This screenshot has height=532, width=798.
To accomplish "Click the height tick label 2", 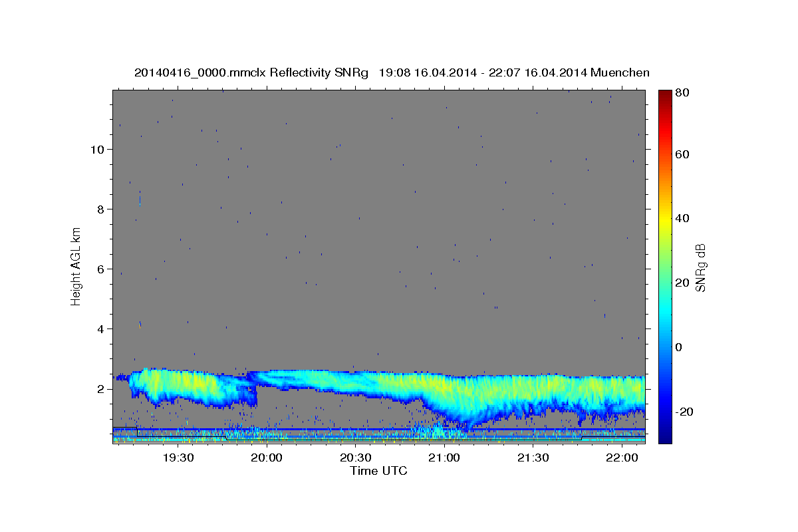I will pos(100,388).
